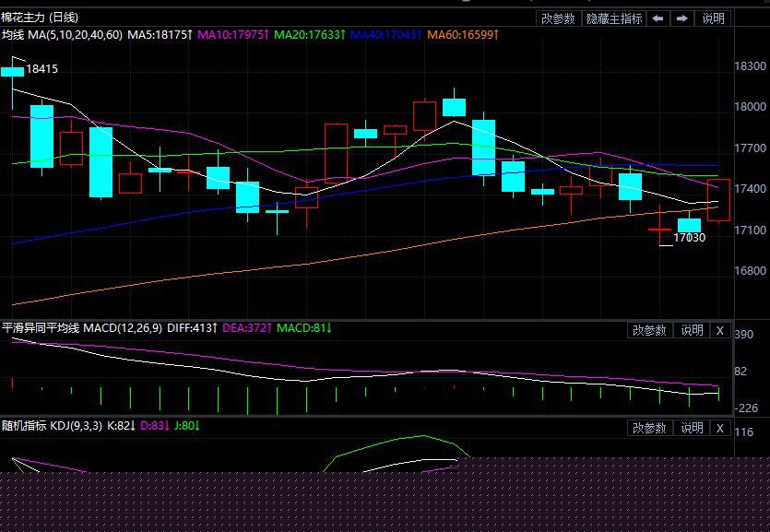Open 说明 in the MACD panel
Image resolution: width=770 pixels, height=532 pixels.
692,330
